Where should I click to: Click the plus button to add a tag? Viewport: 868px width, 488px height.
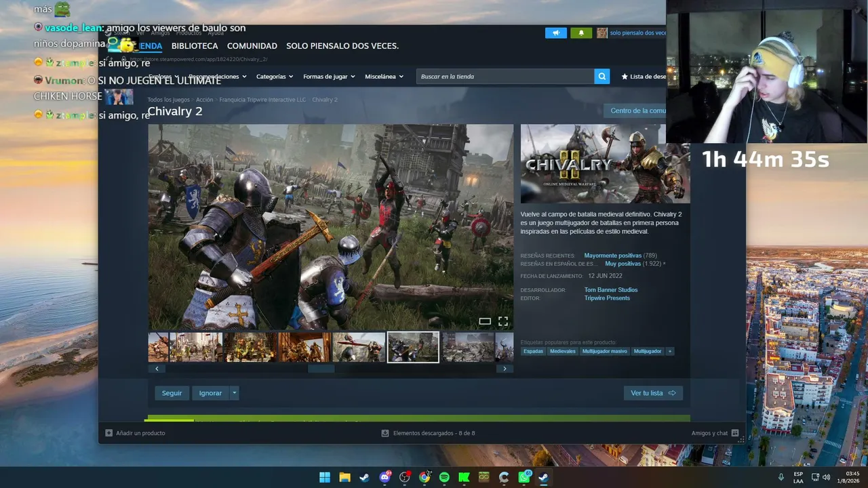670,351
